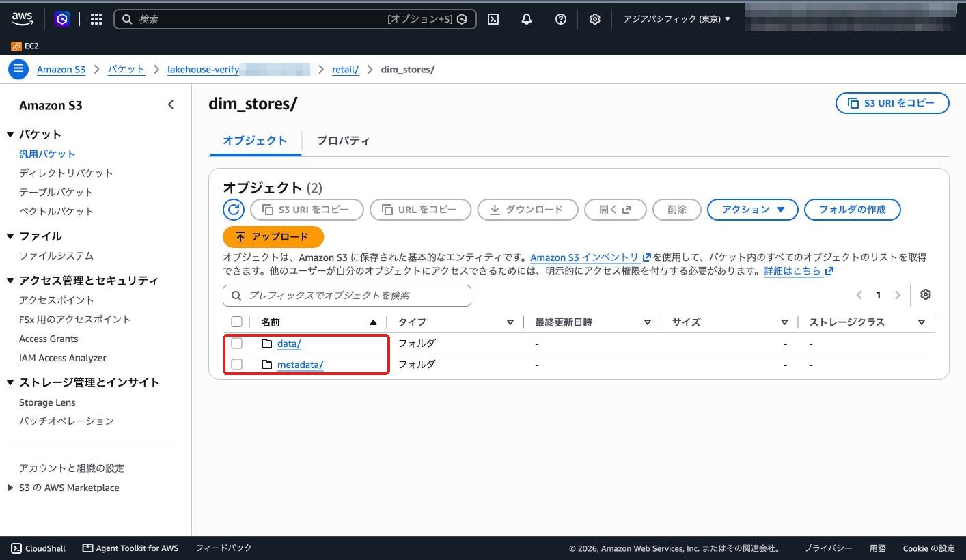Open the AWS home logo

[22, 19]
